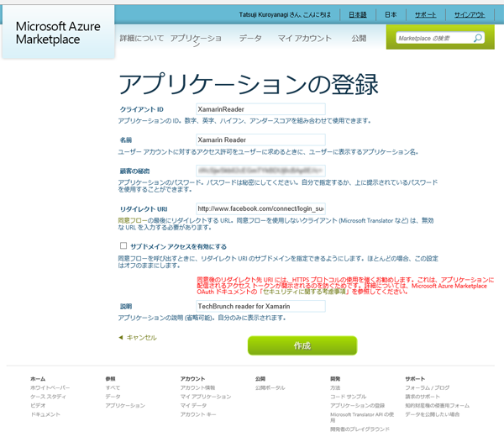
Task: Open footer ケース スタディ link
Action: (x=48, y=397)
